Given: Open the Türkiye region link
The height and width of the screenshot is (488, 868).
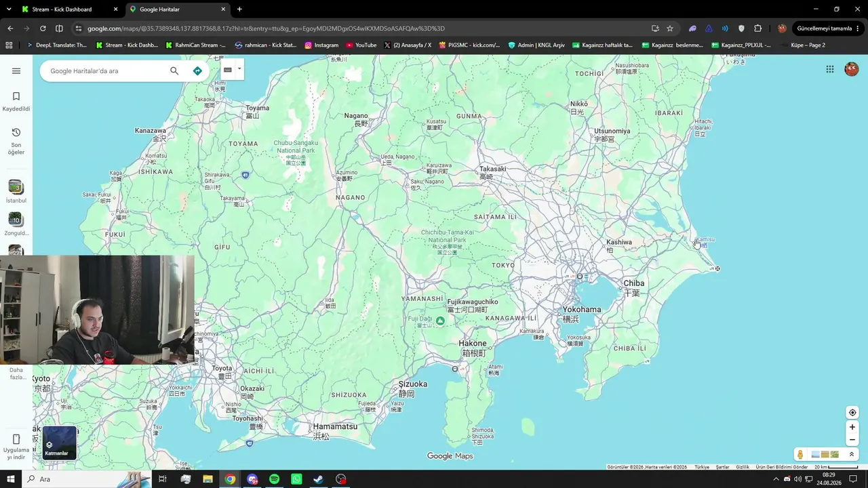Looking at the screenshot, I should pyautogui.click(x=701, y=467).
